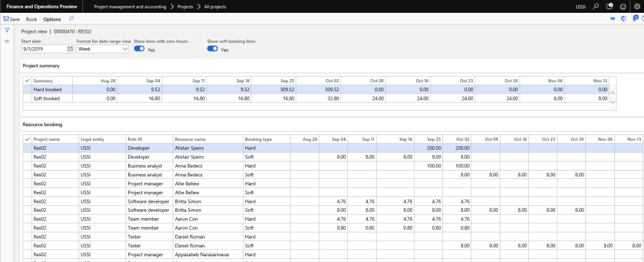Click the Save icon in action pane
644x262 pixels.
6,19
